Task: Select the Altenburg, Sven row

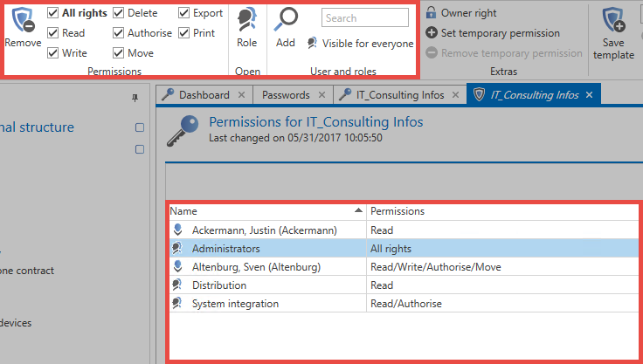Action: 404,267
